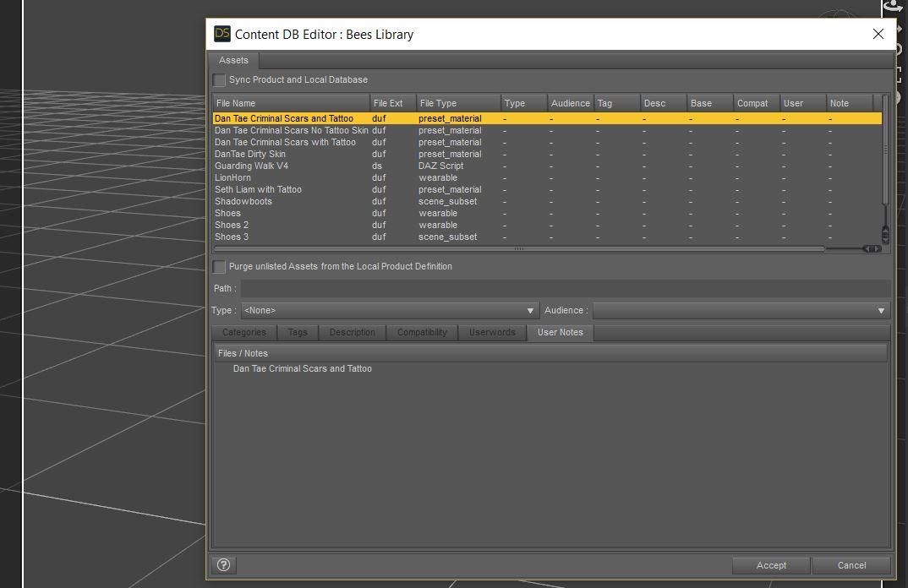Close the Content DB Editor dialog
This screenshot has width=908, height=588.
tap(878, 34)
